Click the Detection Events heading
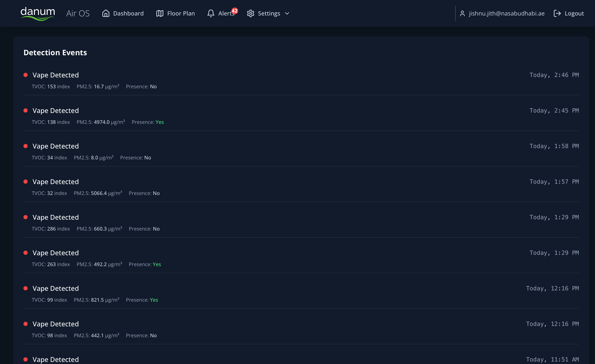595x364 pixels. 55,53
